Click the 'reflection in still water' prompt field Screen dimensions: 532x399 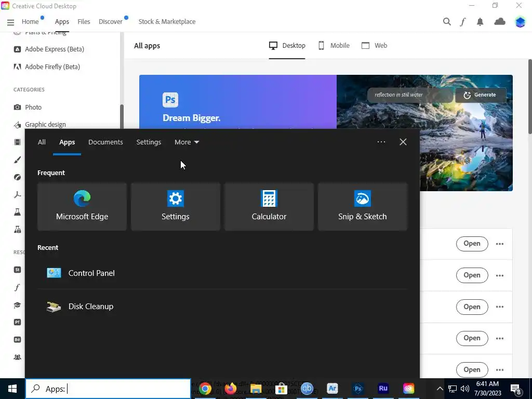(x=410, y=95)
